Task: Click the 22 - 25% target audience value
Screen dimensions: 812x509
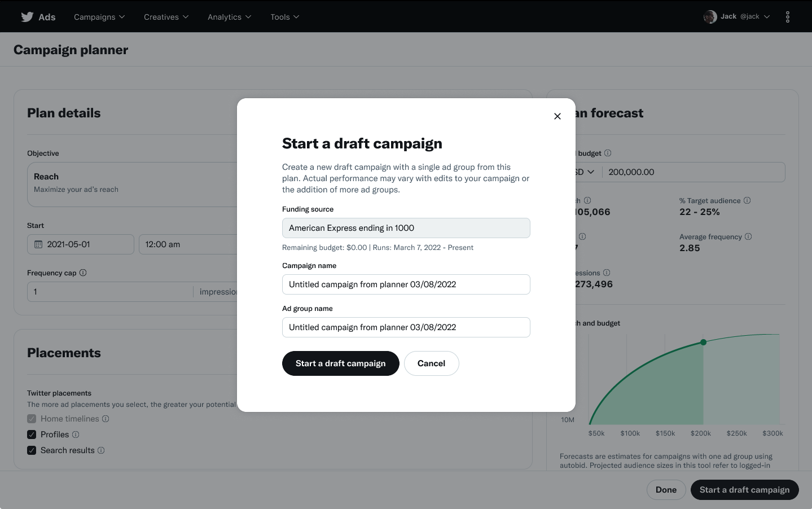Action: pos(700,212)
